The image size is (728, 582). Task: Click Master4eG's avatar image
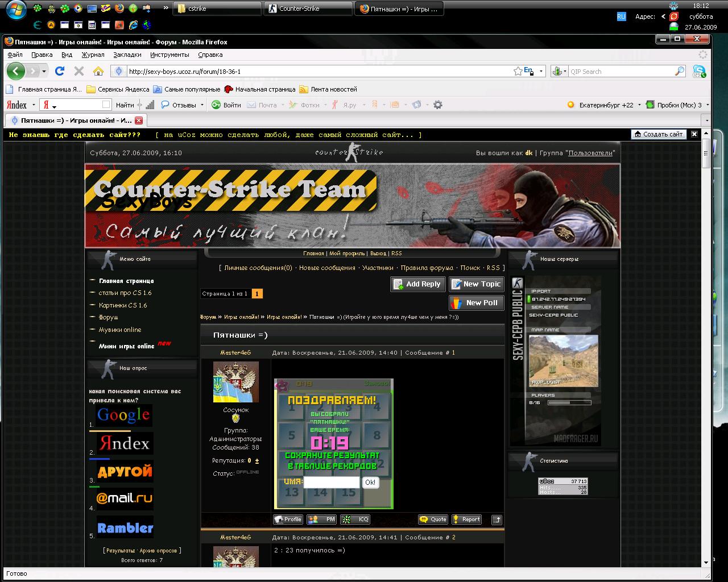tap(235, 382)
